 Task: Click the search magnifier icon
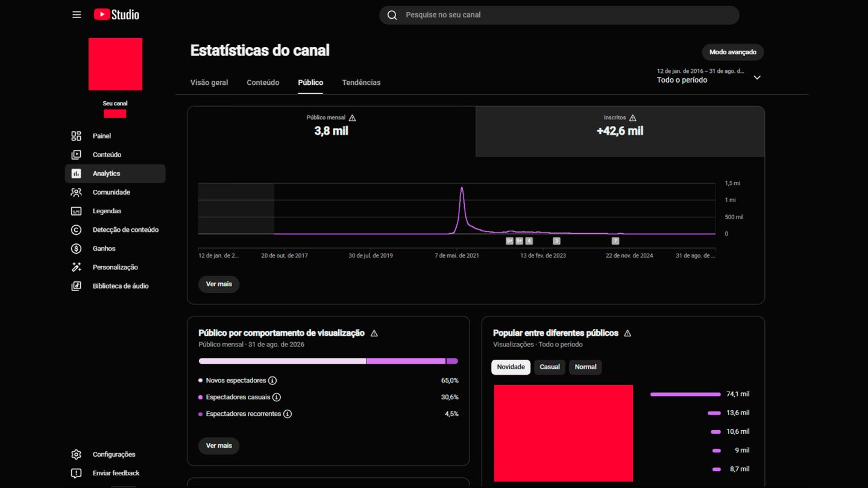392,15
